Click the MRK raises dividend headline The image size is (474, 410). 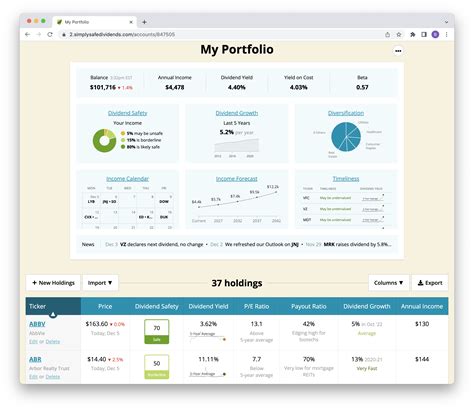357,244
